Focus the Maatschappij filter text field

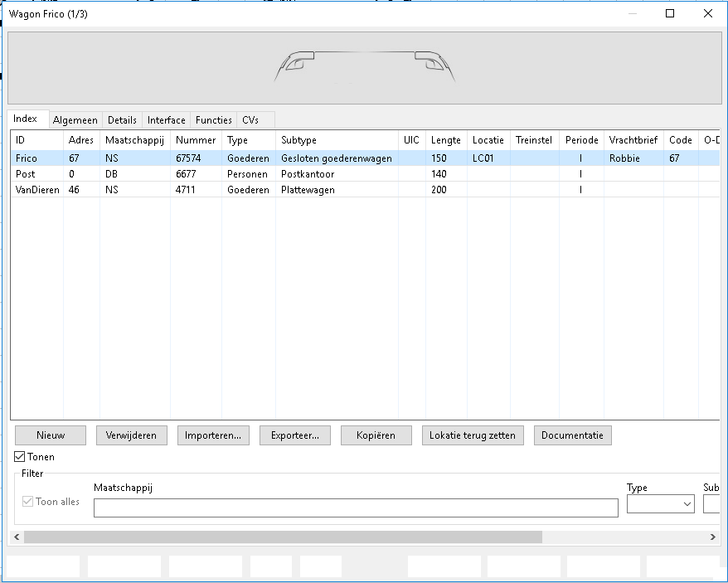pos(355,508)
